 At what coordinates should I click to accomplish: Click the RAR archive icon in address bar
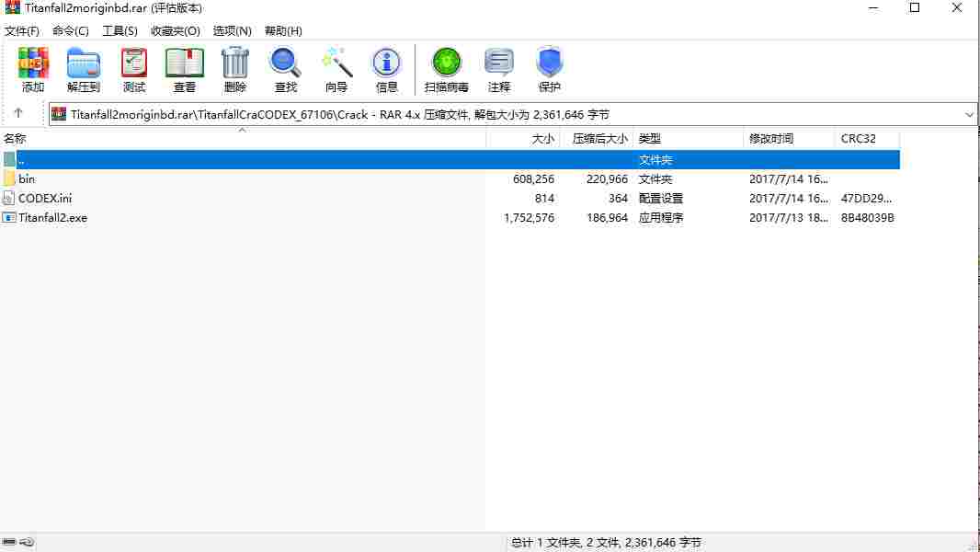tap(59, 114)
